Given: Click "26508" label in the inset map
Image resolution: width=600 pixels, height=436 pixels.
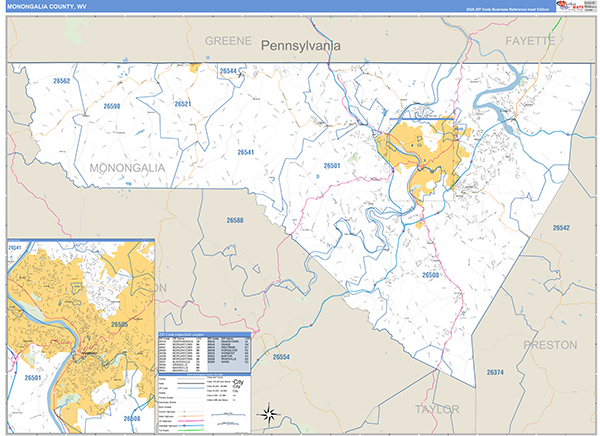Looking at the screenshot, I should point(132,418).
